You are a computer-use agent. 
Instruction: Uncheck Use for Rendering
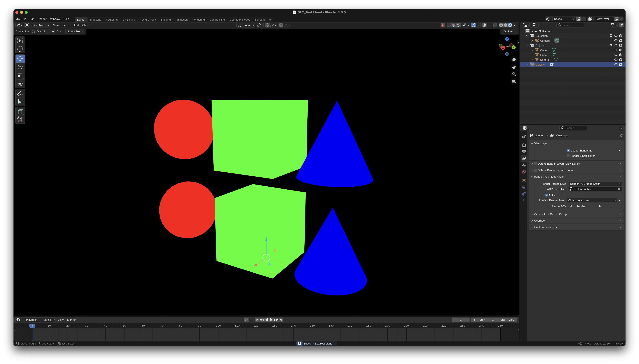[x=568, y=151]
